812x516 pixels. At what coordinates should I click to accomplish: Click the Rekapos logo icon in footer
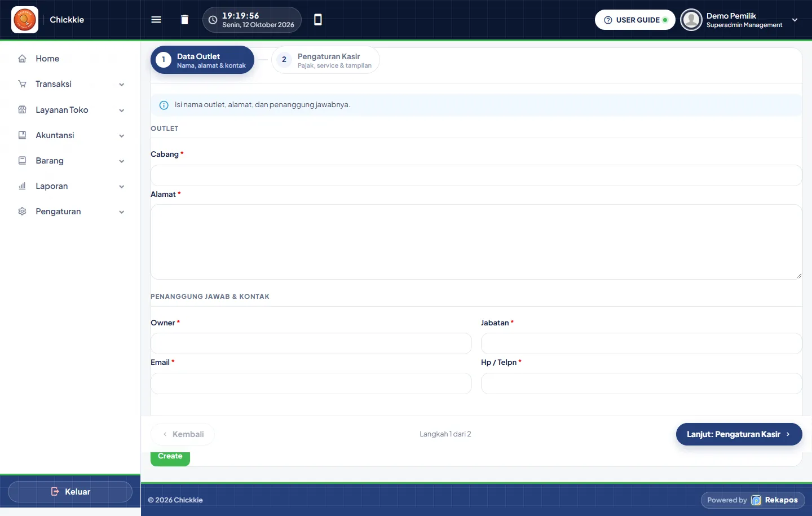pyautogui.click(x=756, y=500)
